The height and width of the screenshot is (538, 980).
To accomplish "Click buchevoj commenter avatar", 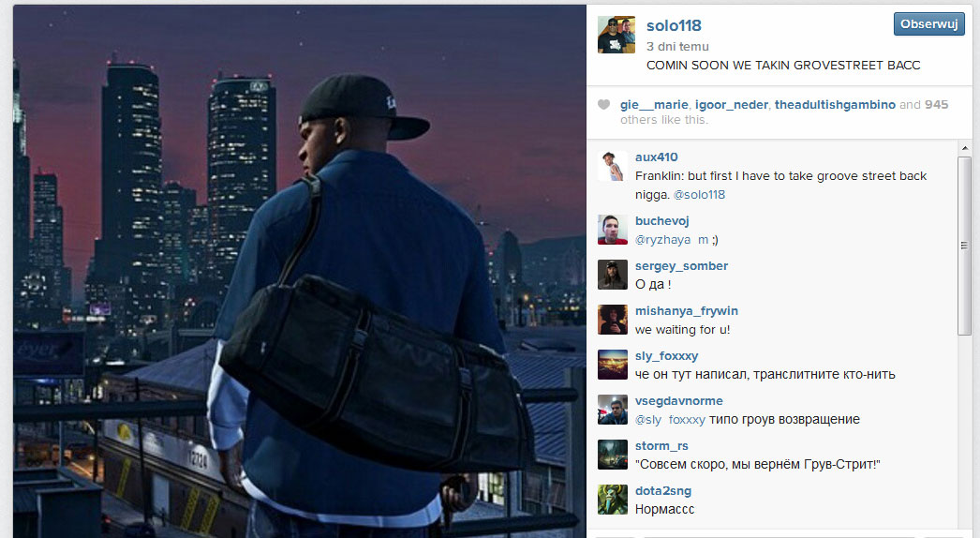I will 613,230.
